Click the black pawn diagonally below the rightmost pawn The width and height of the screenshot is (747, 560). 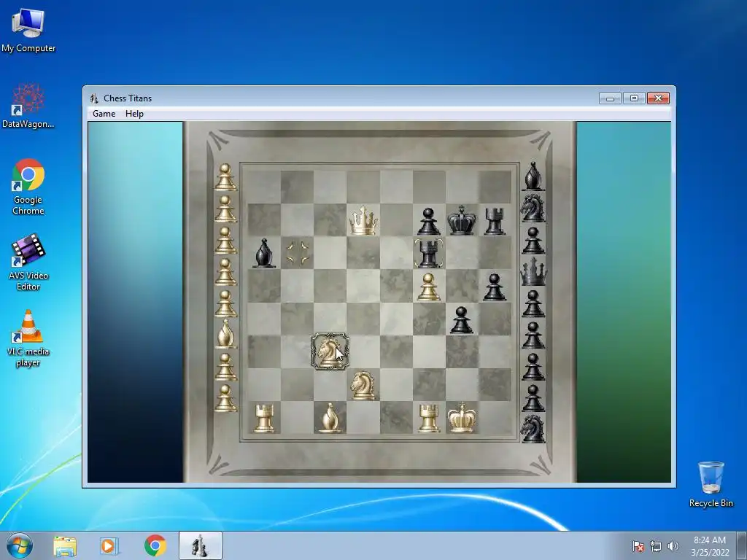[x=461, y=319]
